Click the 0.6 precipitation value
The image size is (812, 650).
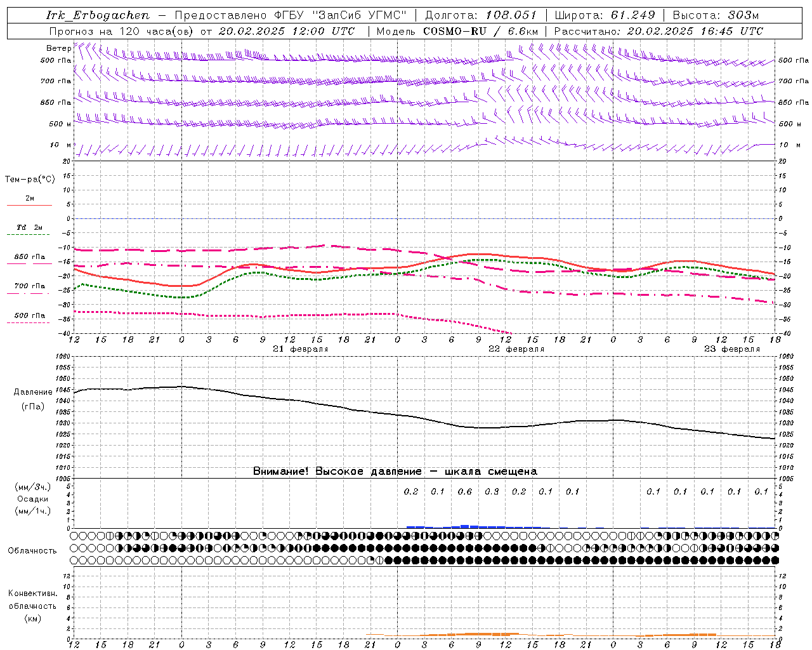coord(465,491)
